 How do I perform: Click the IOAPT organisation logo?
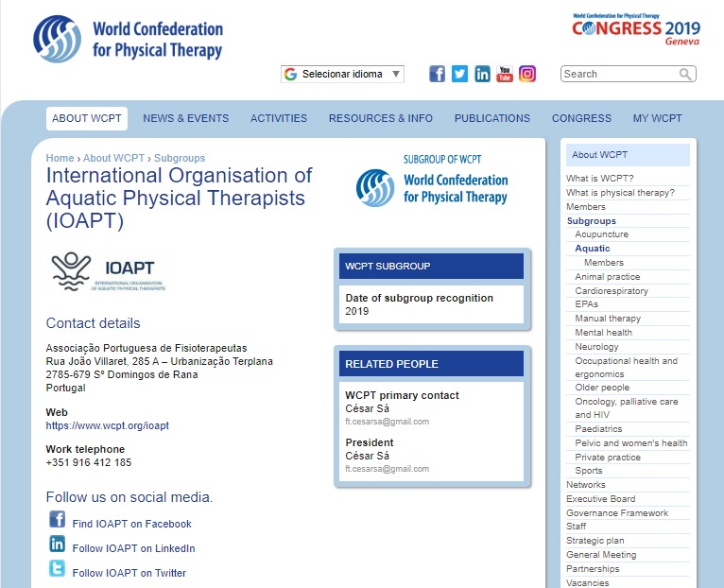(x=109, y=271)
